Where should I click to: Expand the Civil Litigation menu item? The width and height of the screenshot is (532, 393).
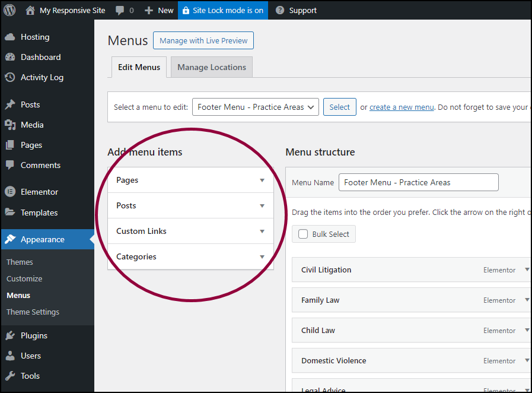pyautogui.click(x=527, y=270)
